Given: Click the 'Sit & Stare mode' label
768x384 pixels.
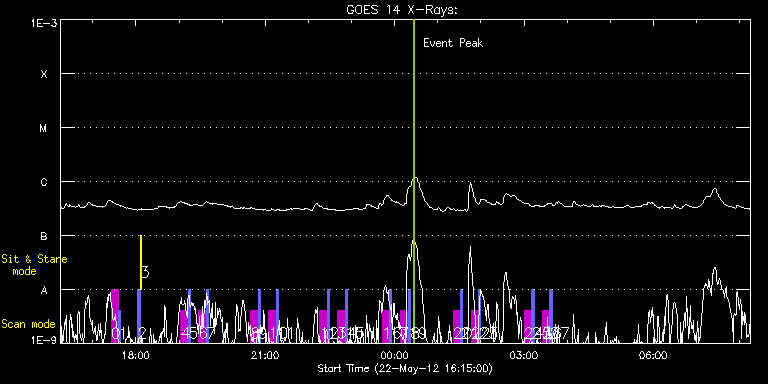Looking at the screenshot, I should tap(34, 265).
